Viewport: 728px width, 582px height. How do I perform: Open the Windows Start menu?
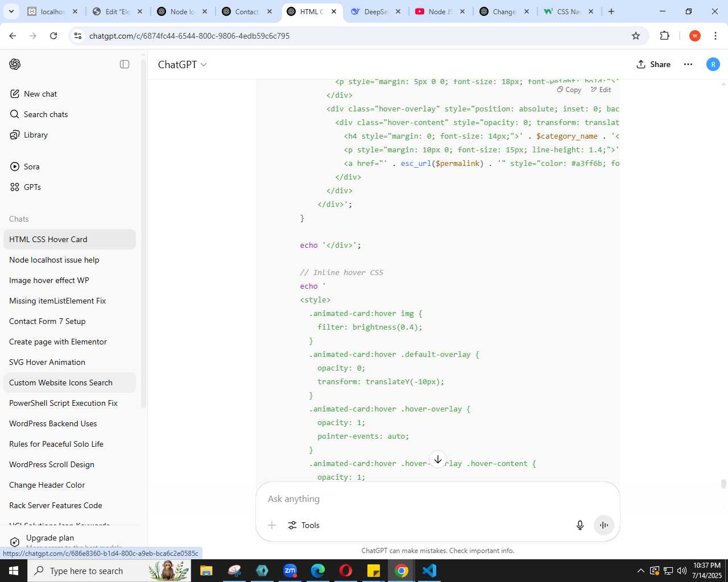click(x=14, y=571)
